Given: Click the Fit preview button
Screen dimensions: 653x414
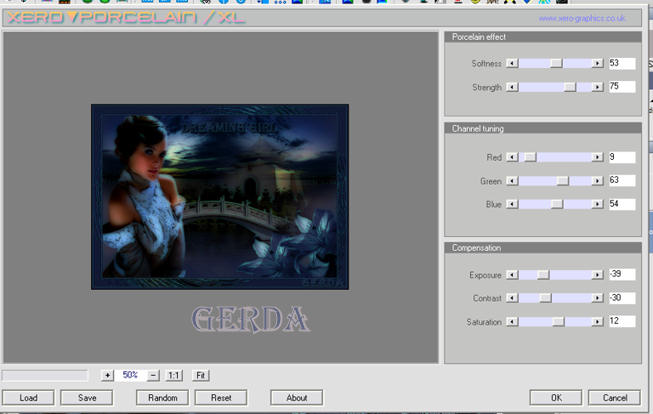Looking at the screenshot, I should click(x=201, y=375).
